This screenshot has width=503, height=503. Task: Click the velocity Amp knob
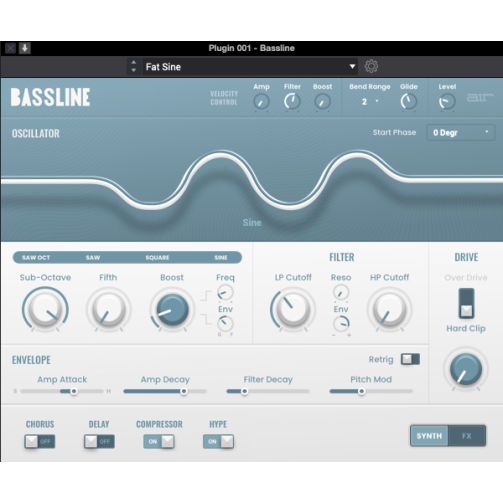tap(261, 102)
